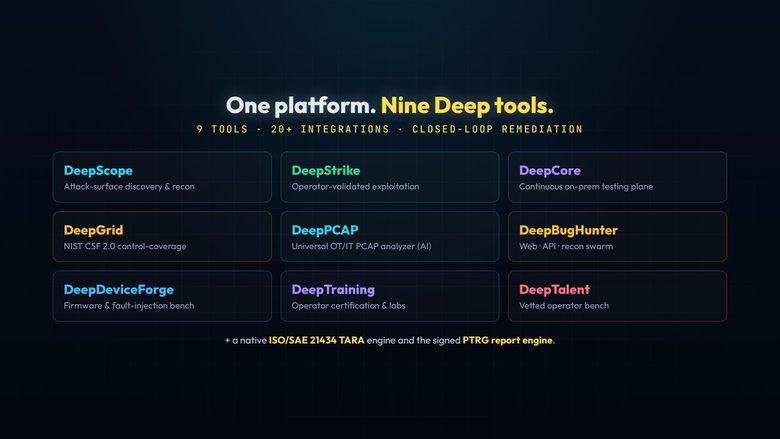780x439 pixels.
Task: Open the DeepCore testing plane card
Action: pyautogui.click(x=617, y=177)
